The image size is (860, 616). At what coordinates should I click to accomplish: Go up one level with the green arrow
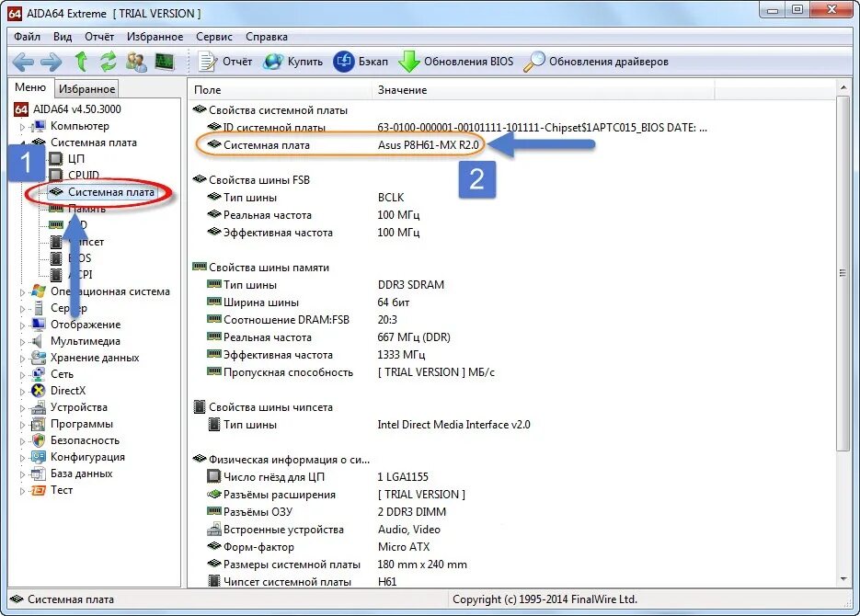tap(81, 62)
